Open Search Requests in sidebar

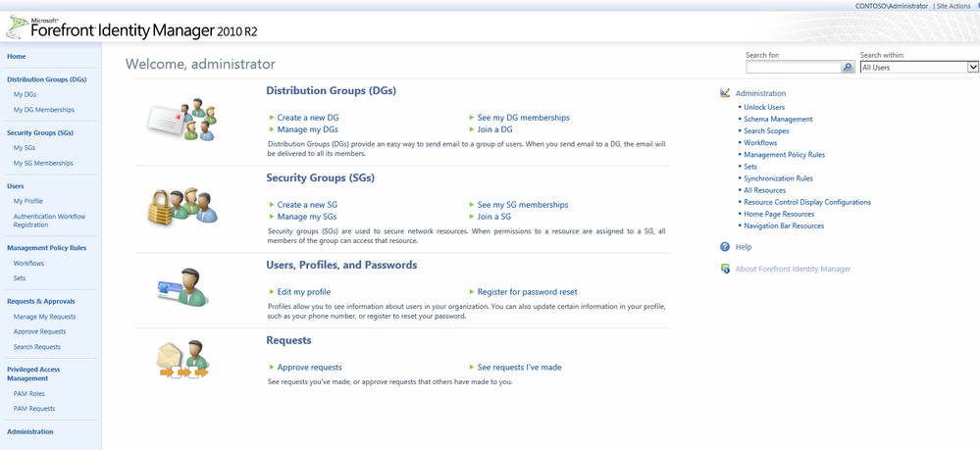click(x=37, y=346)
